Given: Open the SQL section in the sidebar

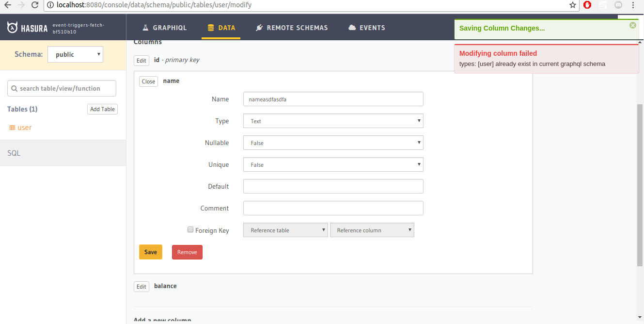Looking at the screenshot, I should [x=14, y=153].
